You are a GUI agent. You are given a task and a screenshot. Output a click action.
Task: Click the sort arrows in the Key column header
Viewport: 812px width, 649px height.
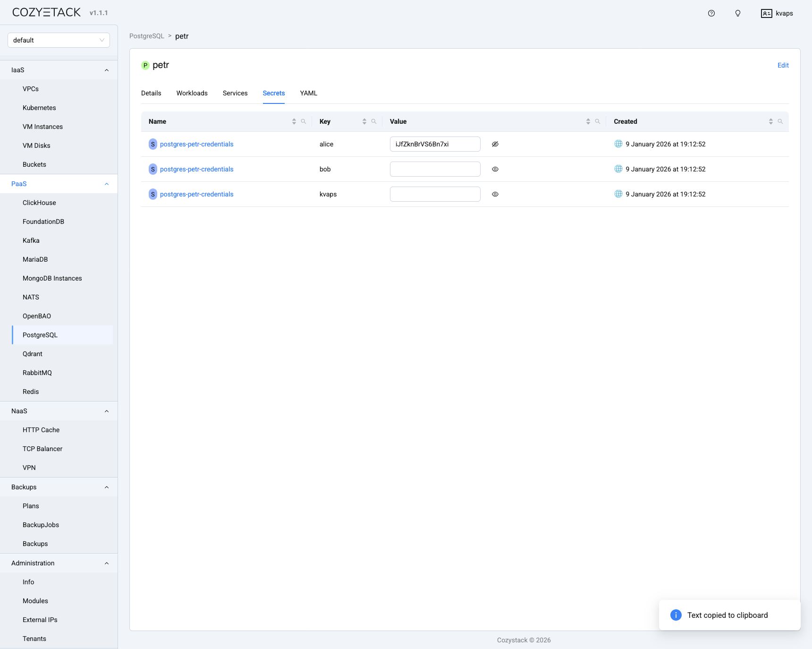coord(364,121)
